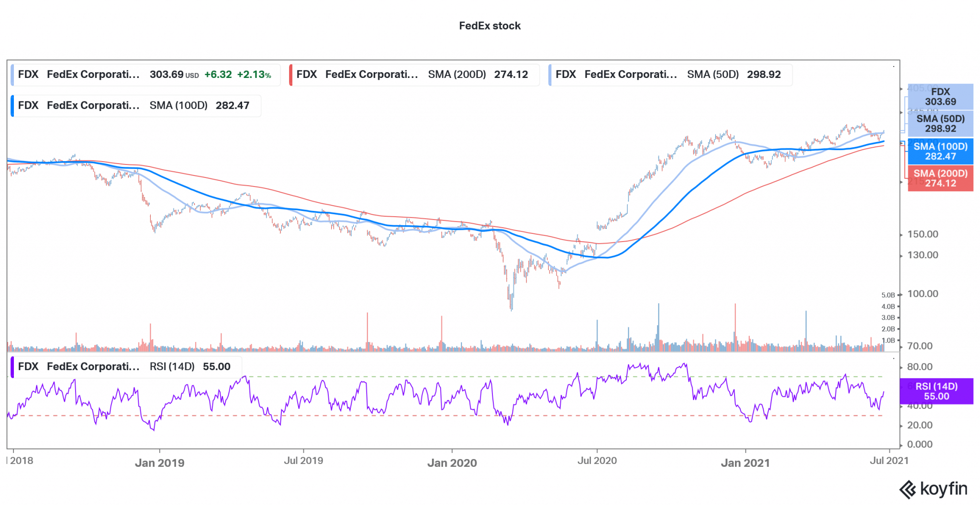Click the 150.00 price axis label
980x506 pixels.
[923, 234]
